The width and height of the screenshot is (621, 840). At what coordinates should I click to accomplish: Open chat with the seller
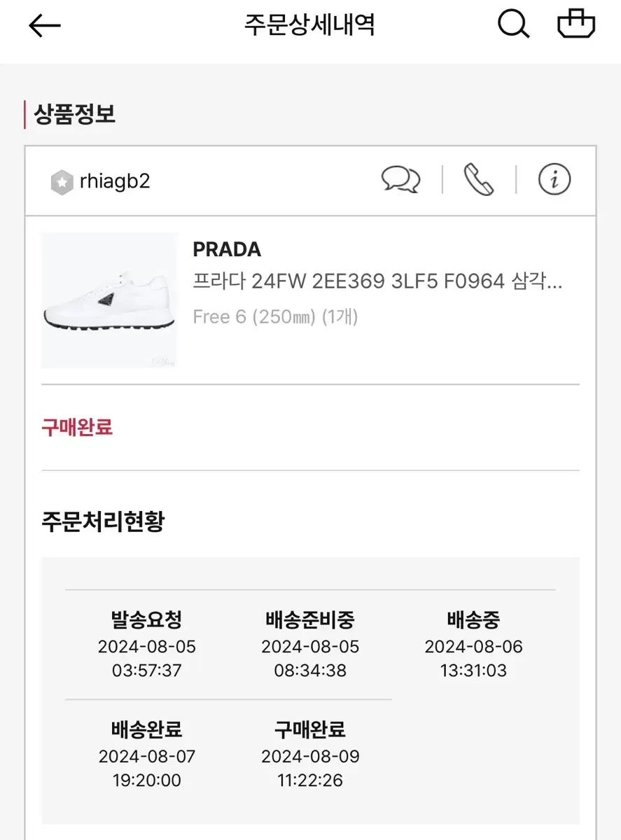(400, 180)
